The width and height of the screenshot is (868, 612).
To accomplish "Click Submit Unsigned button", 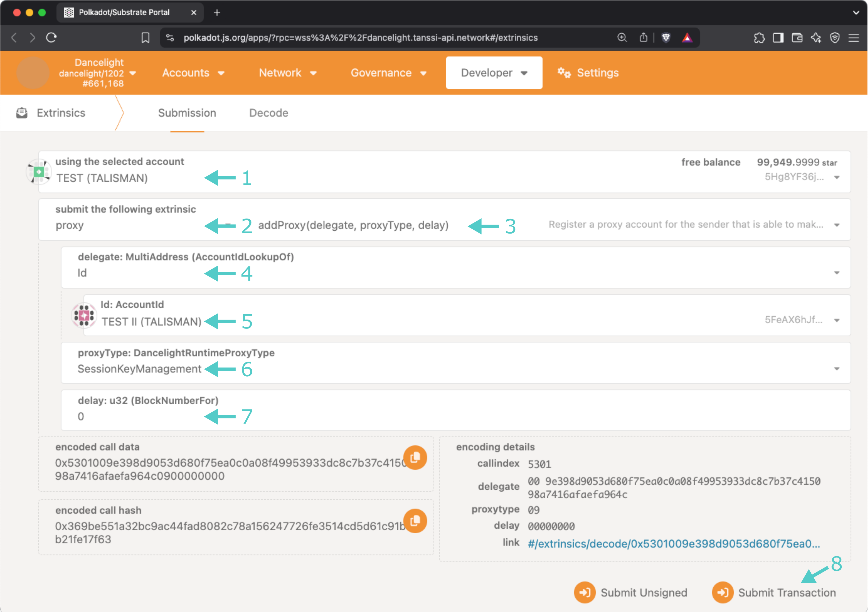I will [x=631, y=592].
